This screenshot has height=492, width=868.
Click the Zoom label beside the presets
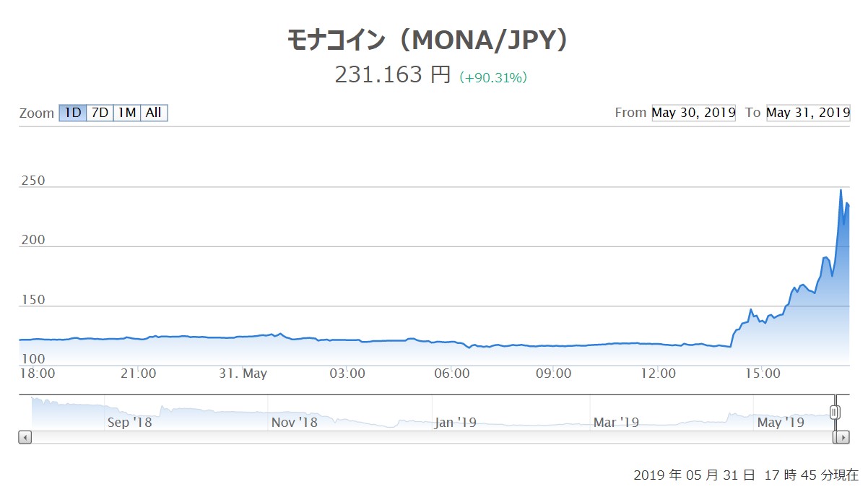click(x=36, y=113)
